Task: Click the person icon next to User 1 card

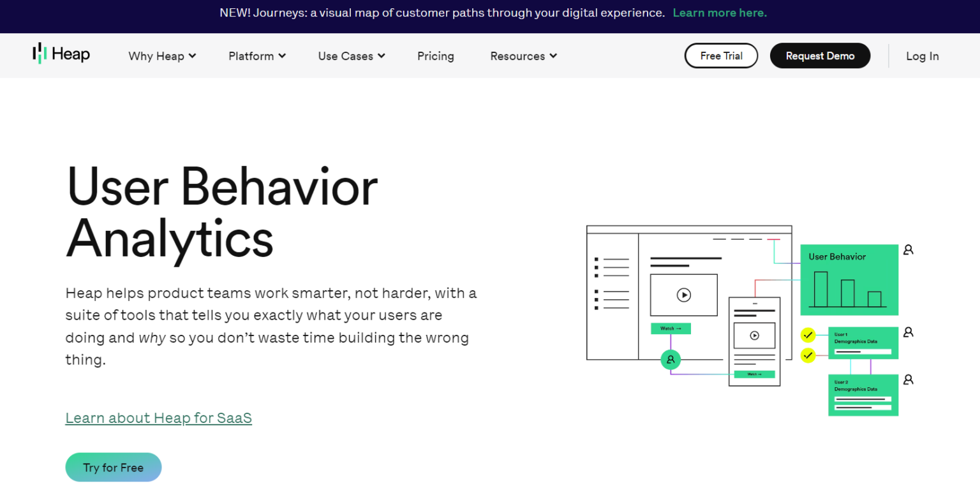Action: [x=908, y=332]
